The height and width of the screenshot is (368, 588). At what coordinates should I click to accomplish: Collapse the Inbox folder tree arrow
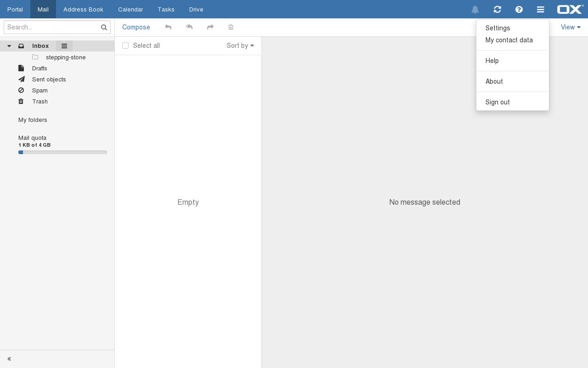[x=9, y=46]
